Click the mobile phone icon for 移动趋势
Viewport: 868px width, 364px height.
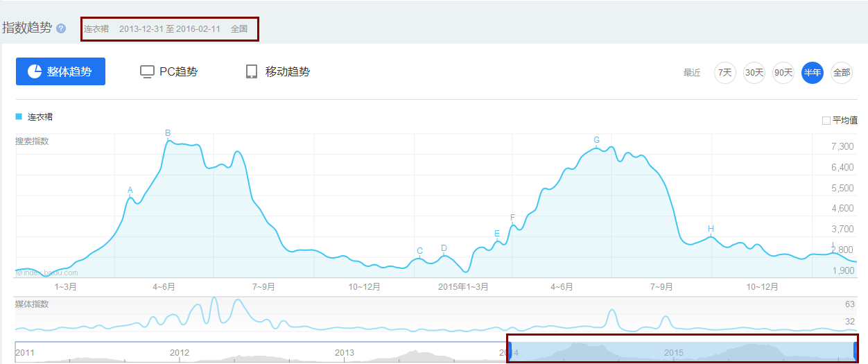click(x=252, y=71)
